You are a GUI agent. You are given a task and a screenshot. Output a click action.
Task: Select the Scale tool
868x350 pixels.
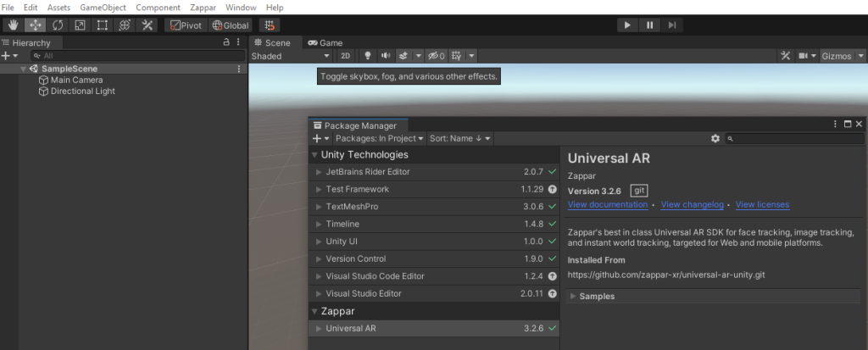(80, 25)
